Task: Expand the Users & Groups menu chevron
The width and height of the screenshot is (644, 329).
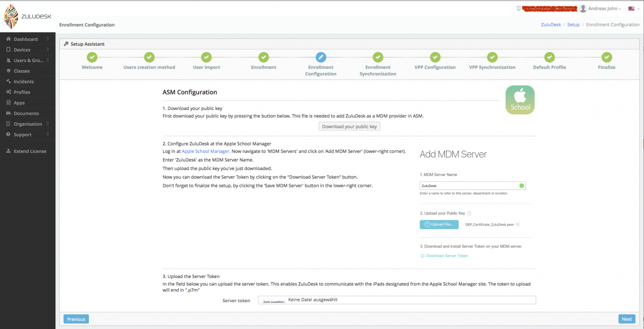Action: click(47, 60)
